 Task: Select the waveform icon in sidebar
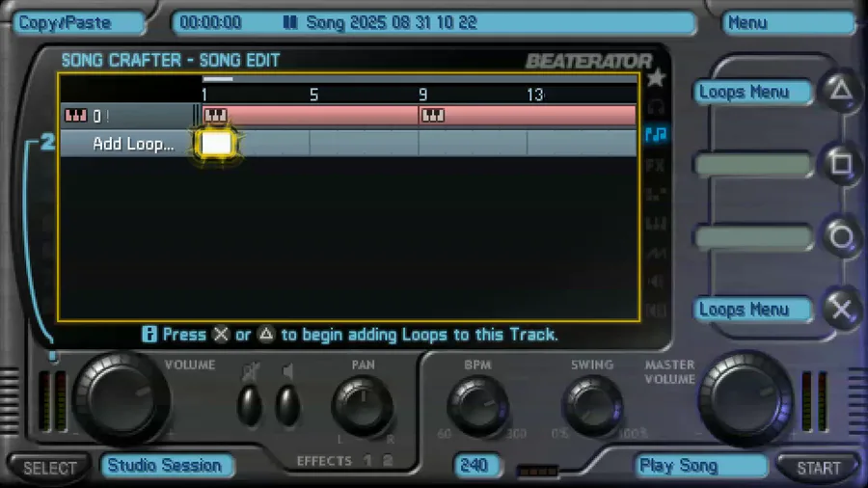[656, 254]
